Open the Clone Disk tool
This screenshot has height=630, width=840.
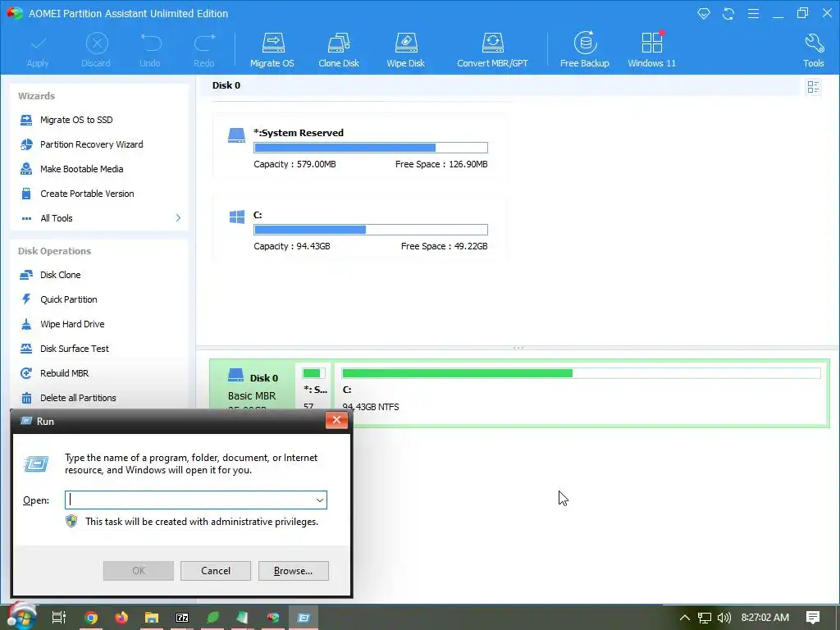click(x=339, y=49)
